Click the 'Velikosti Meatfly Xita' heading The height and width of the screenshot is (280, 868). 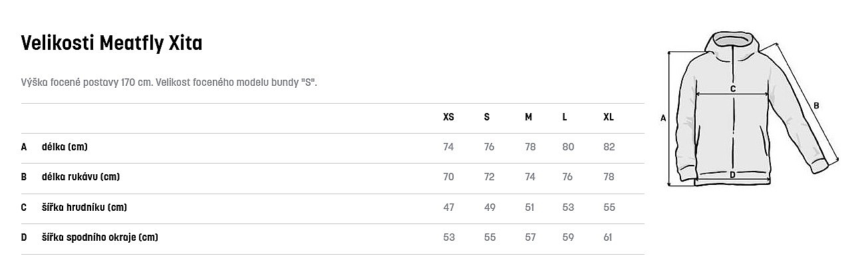(112, 44)
